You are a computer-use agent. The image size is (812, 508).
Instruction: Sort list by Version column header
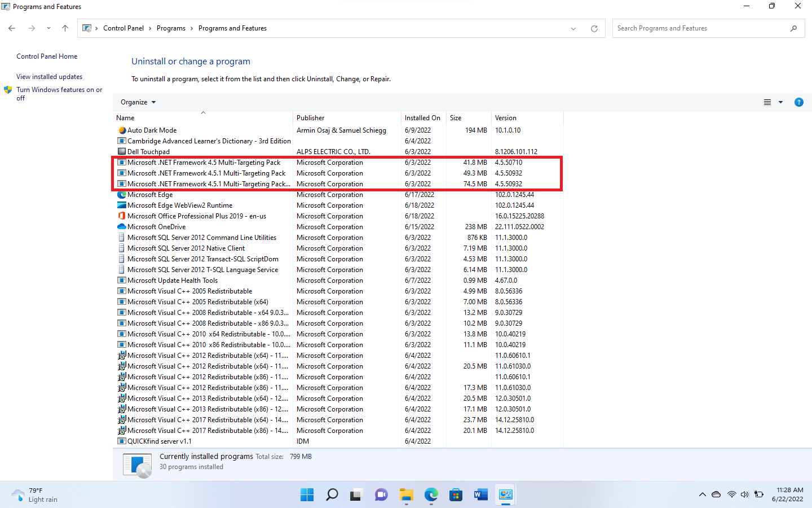tap(527, 118)
